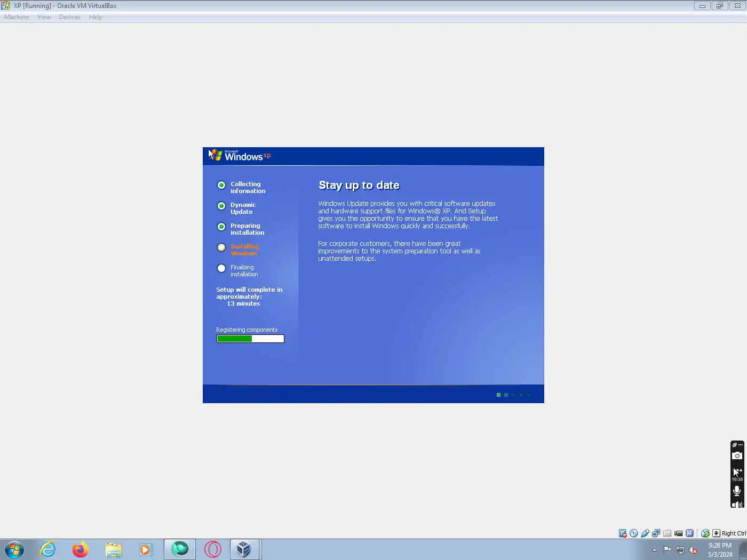
Task: Open the clock showing 9:28 PM
Action: [x=720, y=550]
